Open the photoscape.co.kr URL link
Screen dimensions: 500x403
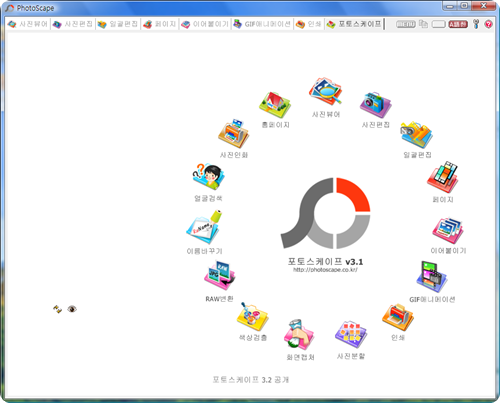coord(325,270)
